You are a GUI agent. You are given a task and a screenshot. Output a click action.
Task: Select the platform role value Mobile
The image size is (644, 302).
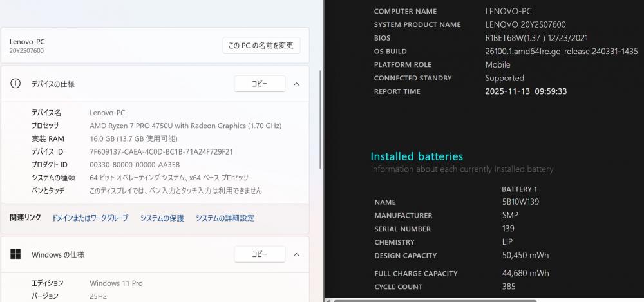tap(498, 65)
